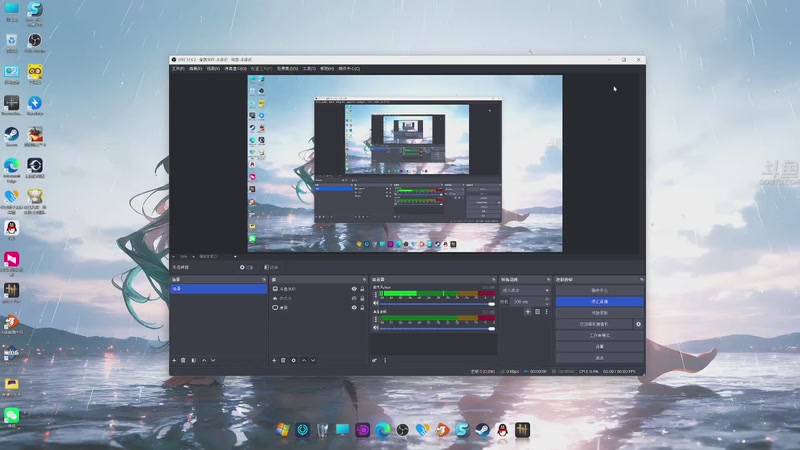Undock the Scene Transitions panel via header icon
Viewport: 800px width, 450px height.
[548, 280]
